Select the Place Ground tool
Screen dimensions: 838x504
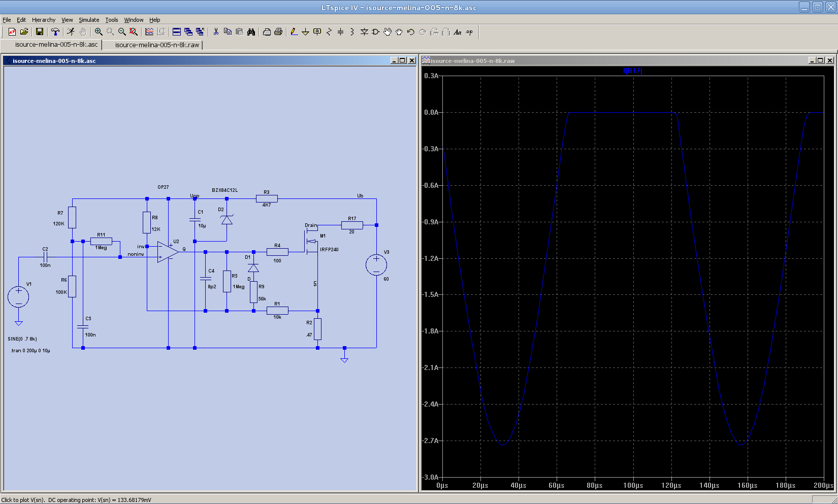[x=305, y=31]
